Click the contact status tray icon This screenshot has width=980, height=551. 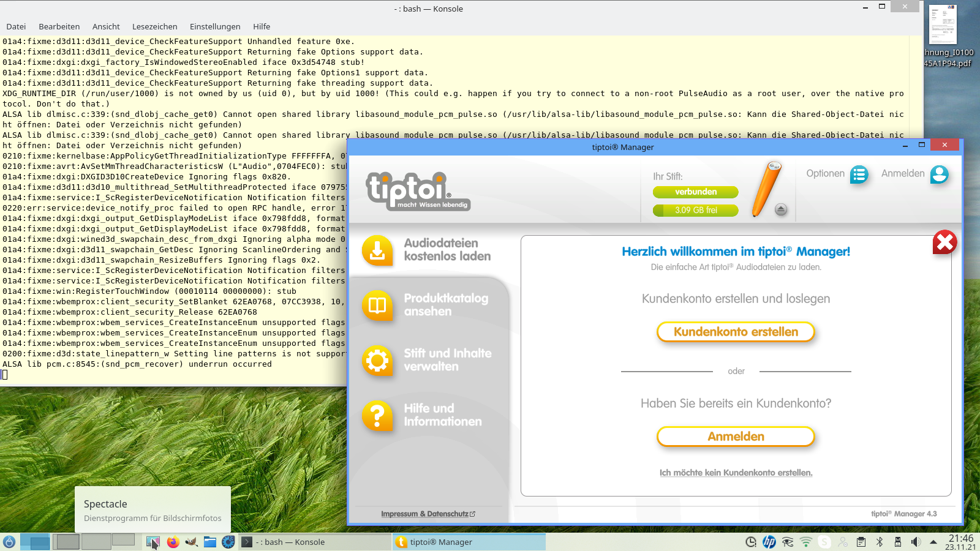tap(843, 542)
